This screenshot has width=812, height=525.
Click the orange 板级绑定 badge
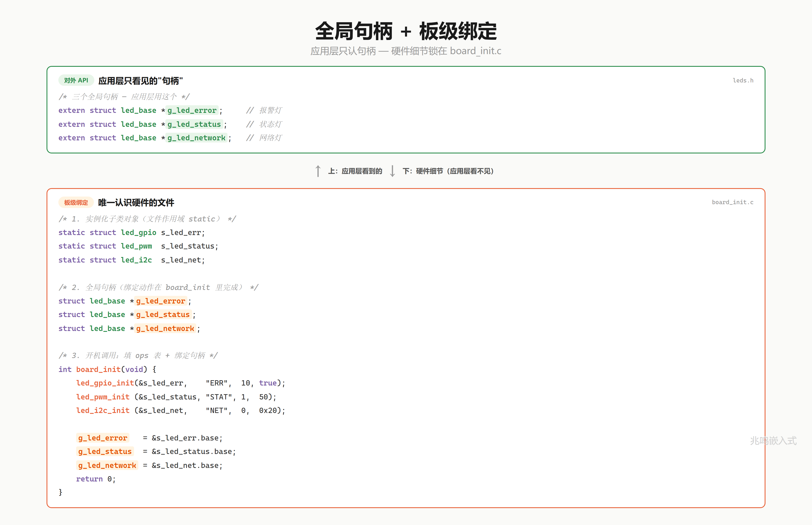pos(76,202)
